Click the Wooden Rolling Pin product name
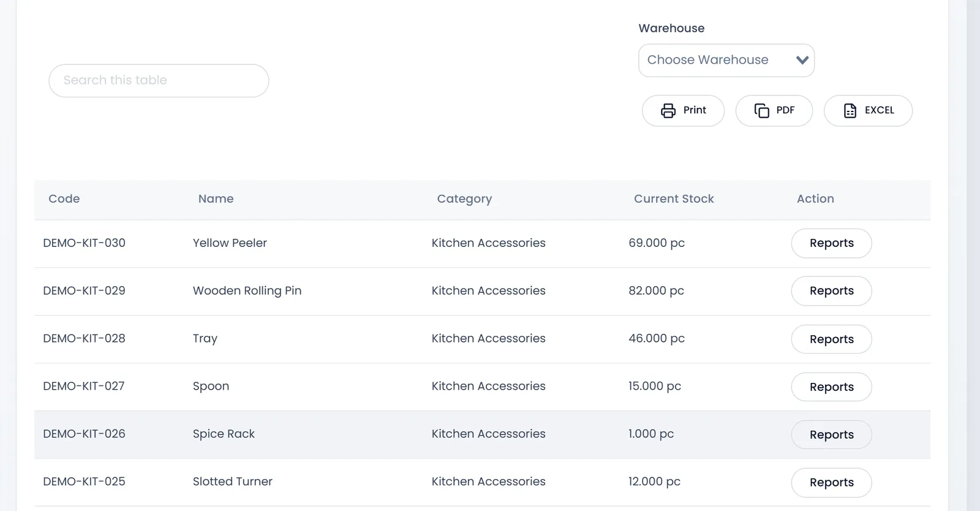The width and height of the screenshot is (980, 511). click(x=247, y=291)
